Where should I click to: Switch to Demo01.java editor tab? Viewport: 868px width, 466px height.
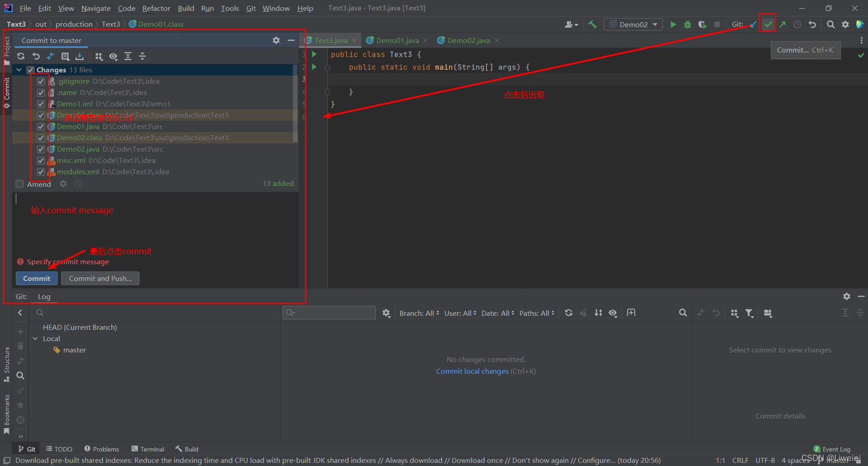397,40
